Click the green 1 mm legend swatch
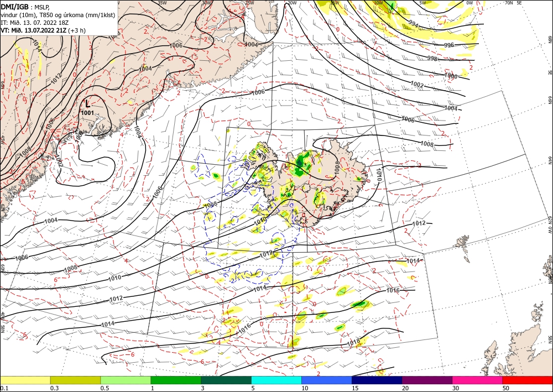Image resolution: width=553 pixels, height=392 pixels. pos(176,380)
